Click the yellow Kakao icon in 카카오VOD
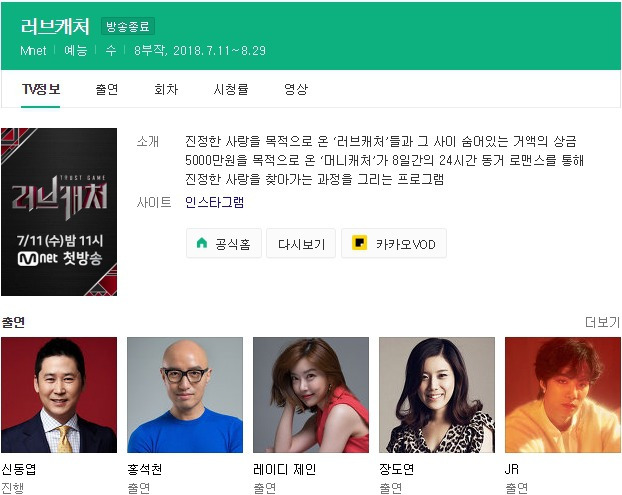622x495 pixels. pos(359,243)
